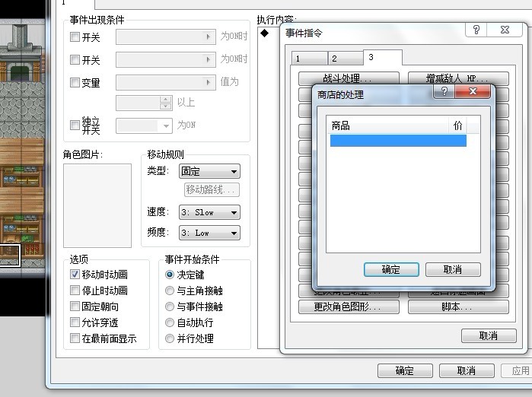Tick the 独立开关 checkbox

(75, 125)
